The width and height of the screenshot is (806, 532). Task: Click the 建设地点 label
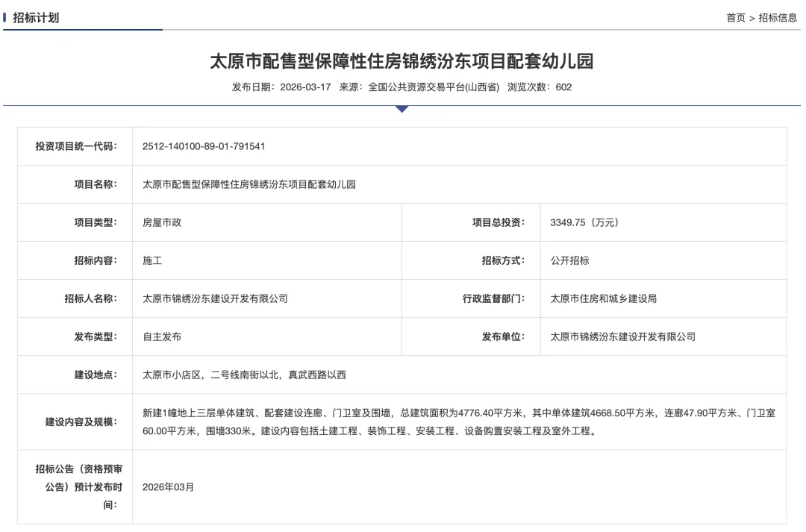96,375
